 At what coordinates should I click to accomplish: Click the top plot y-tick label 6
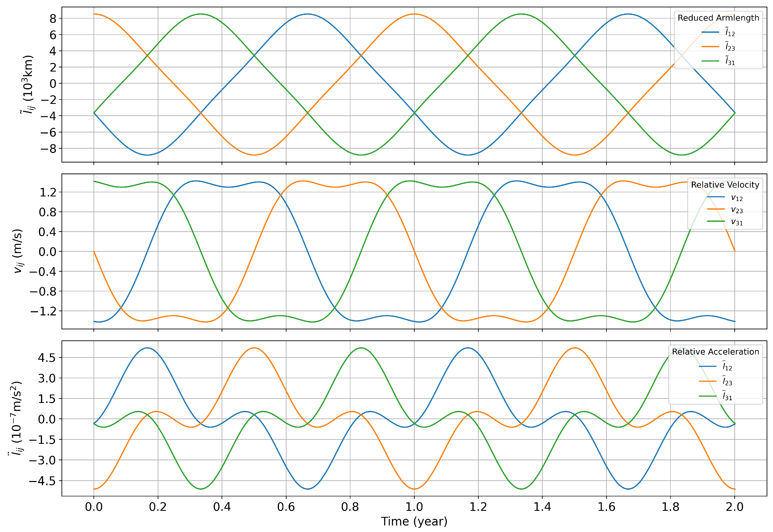click(53, 35)
